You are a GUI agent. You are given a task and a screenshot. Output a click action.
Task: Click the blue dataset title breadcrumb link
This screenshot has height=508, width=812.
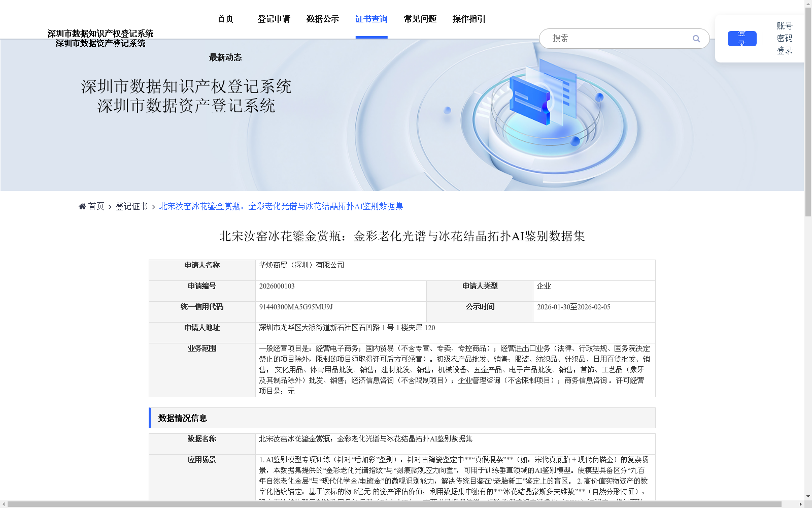pyautogui.click(x=281, y=206)
